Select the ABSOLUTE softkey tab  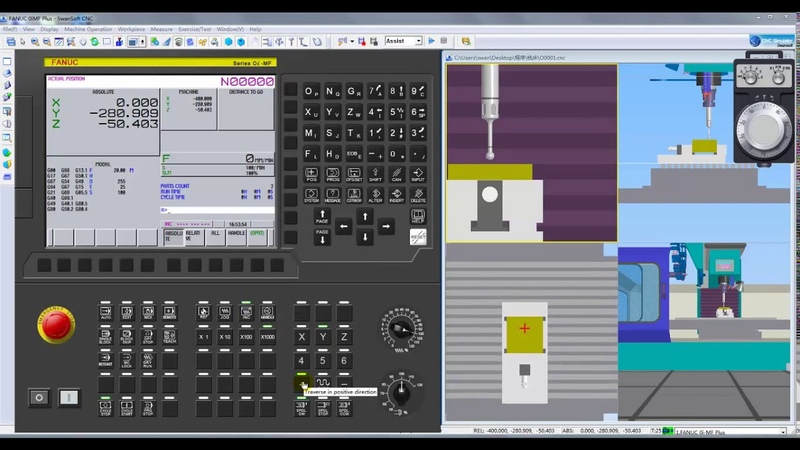coord(173,236)
